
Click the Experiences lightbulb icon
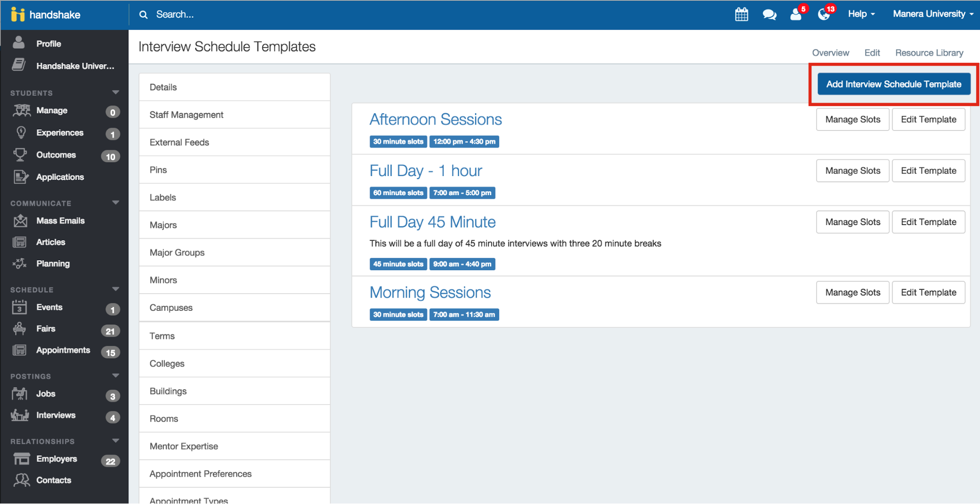[21, 133]
